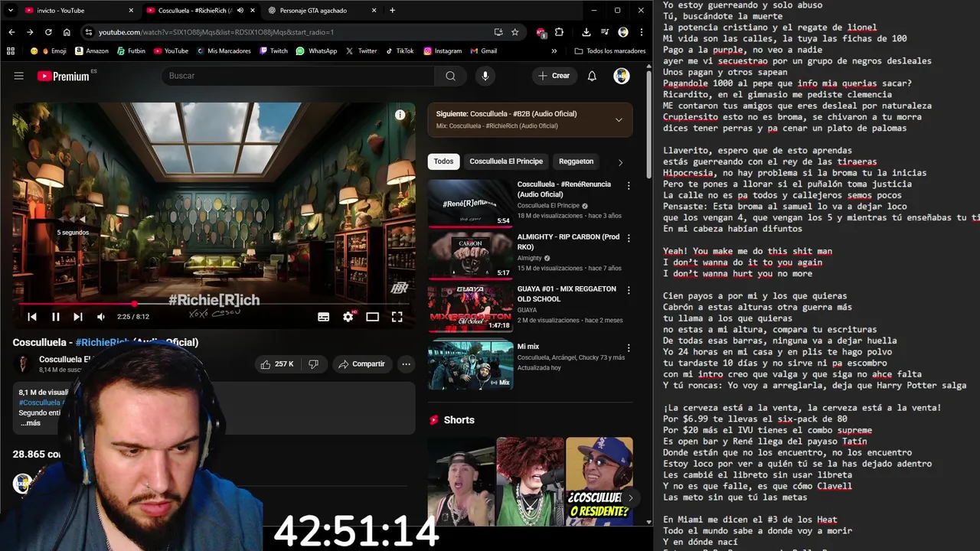Image resolution: width=980 pixels, height=551 pixels.
Task: Expand description with ...más
Action: (x=31, y=423)
